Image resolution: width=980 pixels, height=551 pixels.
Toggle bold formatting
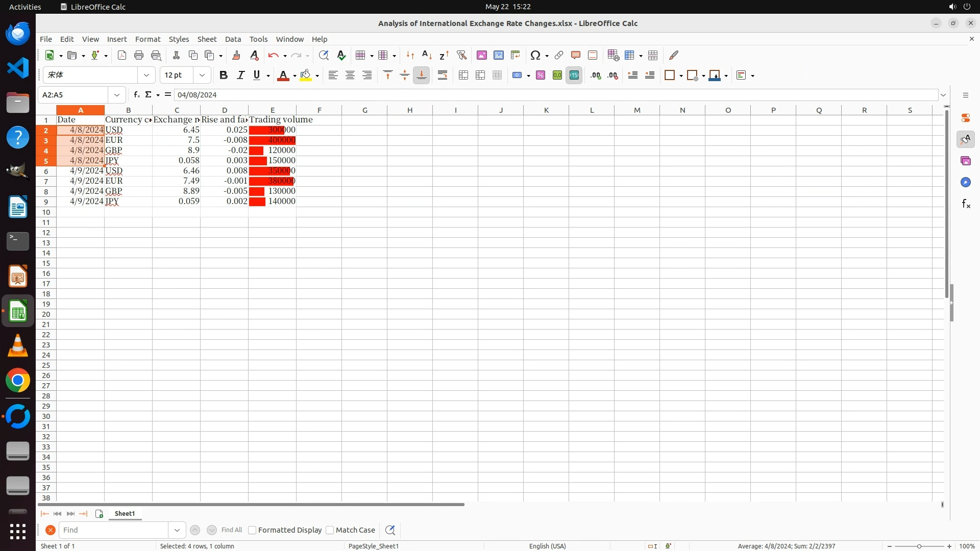[x=223, y=76]
